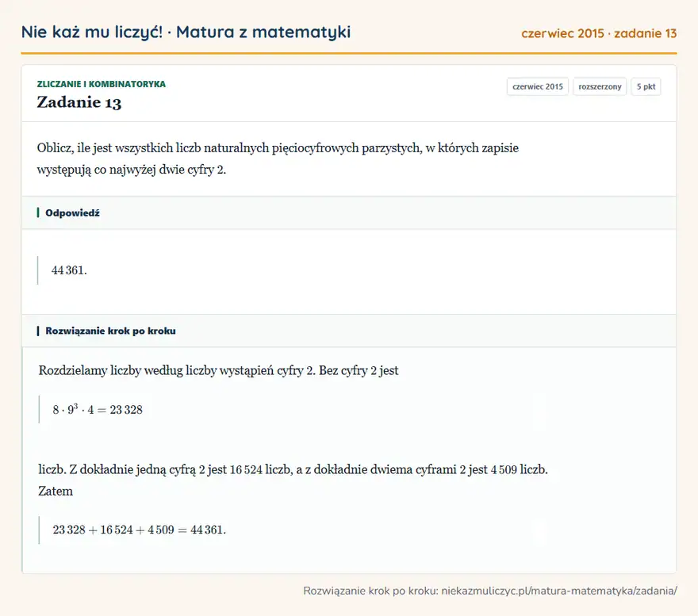This screenshot has width=698, height=616.
Task: Select the '5 pkt' points tag
Action: click(646, 86)
